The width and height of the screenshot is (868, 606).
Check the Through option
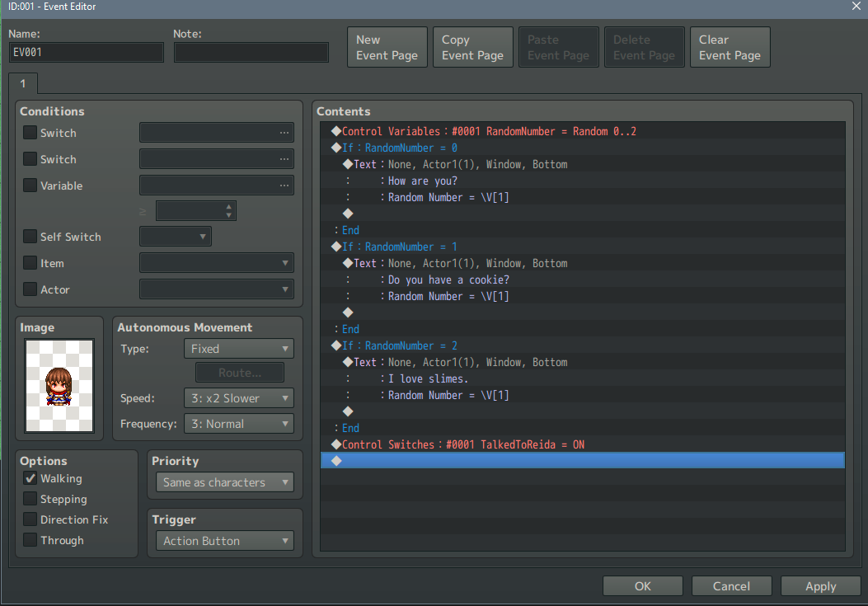(x=30, y=540)
